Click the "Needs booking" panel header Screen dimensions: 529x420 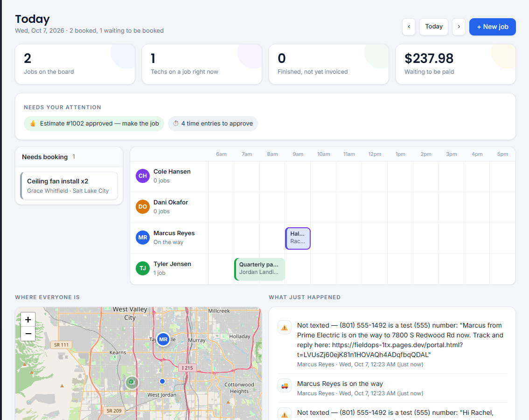(69, 157)
